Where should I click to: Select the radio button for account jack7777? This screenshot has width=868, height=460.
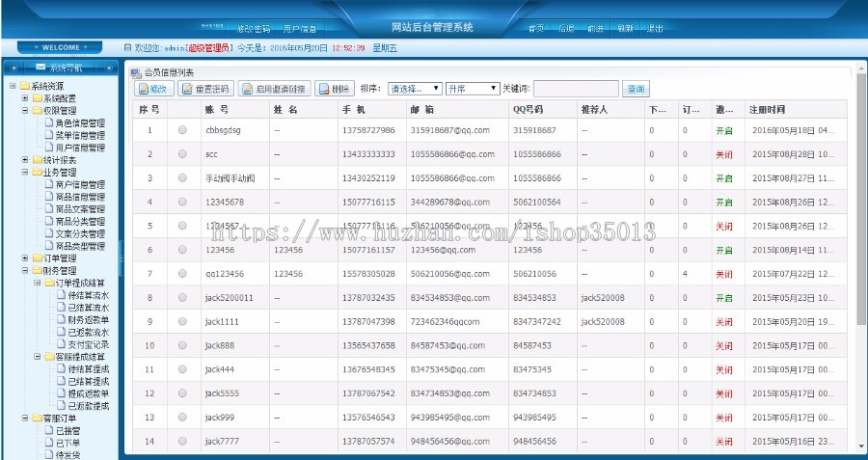point(182,441)
